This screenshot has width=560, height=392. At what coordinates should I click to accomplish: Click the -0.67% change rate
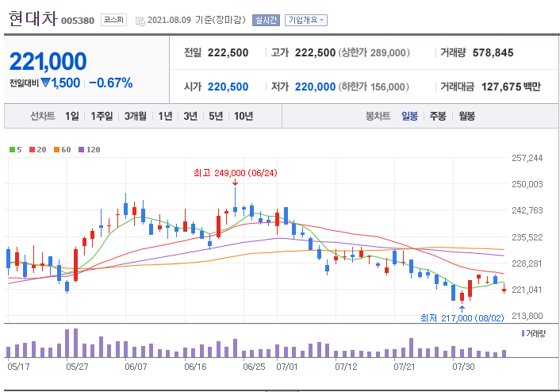pyautogui.click(x=111, y=83)
